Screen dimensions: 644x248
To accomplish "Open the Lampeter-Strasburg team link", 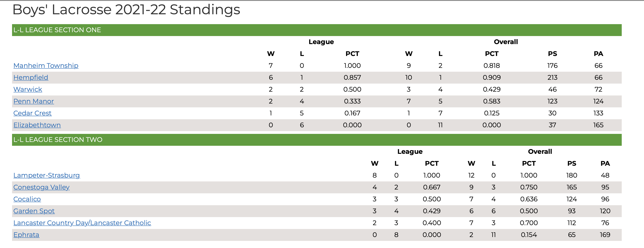I will 47,175.
